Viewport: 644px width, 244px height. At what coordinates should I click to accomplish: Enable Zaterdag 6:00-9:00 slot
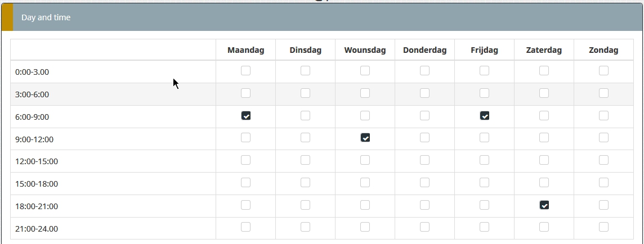coord(544,116)
